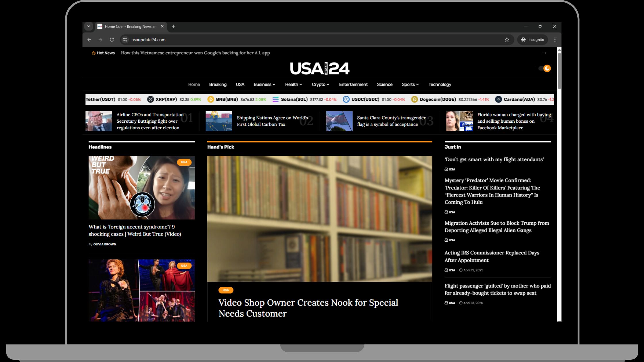Open a new tab with the plus icon
644x362 pixels.
(x=173, y=26)
